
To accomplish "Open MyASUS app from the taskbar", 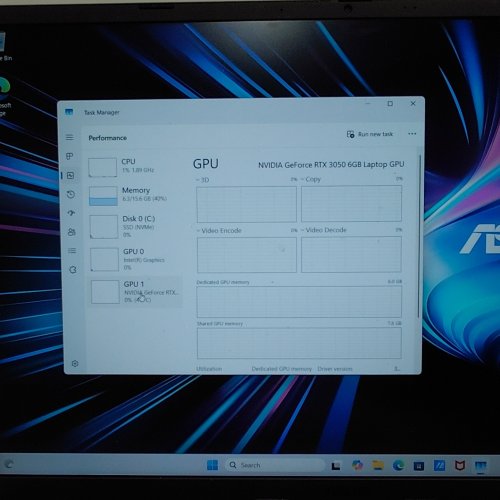I will click(439, 465).
